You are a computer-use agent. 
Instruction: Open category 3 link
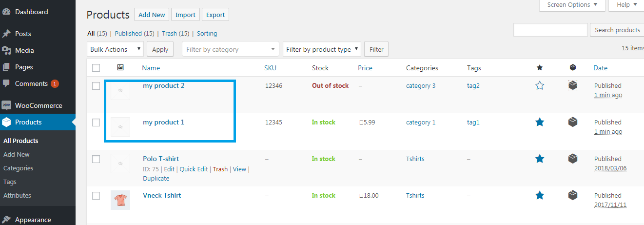pyautogui.click(x=421, y=85)
